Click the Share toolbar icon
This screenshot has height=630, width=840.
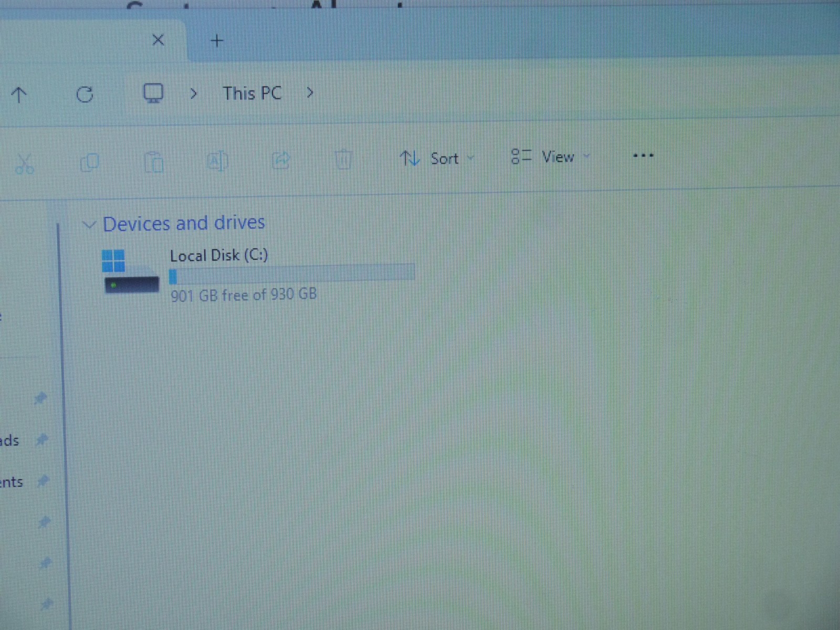(x=281, y=160)
